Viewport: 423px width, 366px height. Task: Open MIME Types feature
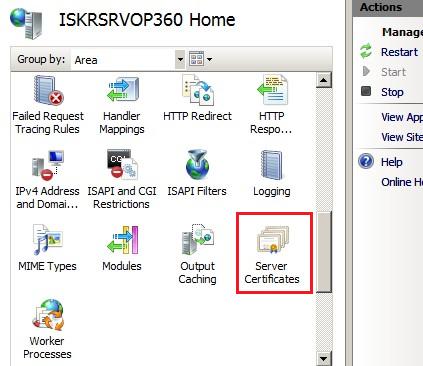tap(47, 248)
